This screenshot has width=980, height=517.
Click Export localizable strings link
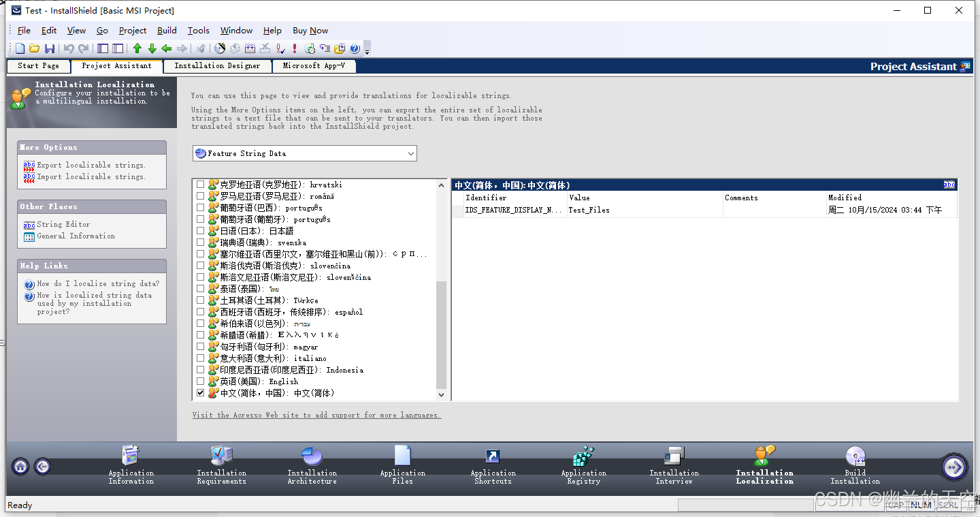[91, 165]
